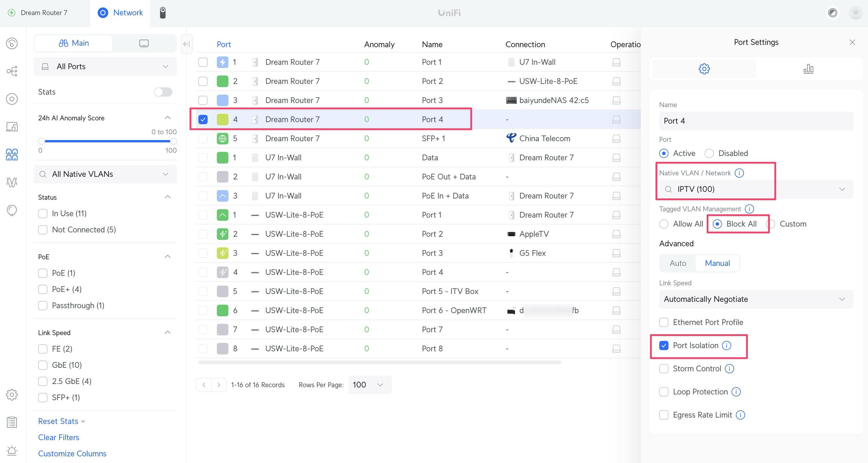Click the Protect camera app icon
This screenshot has height=463, width=868.
pyautogui.click(x=162, y=13)
